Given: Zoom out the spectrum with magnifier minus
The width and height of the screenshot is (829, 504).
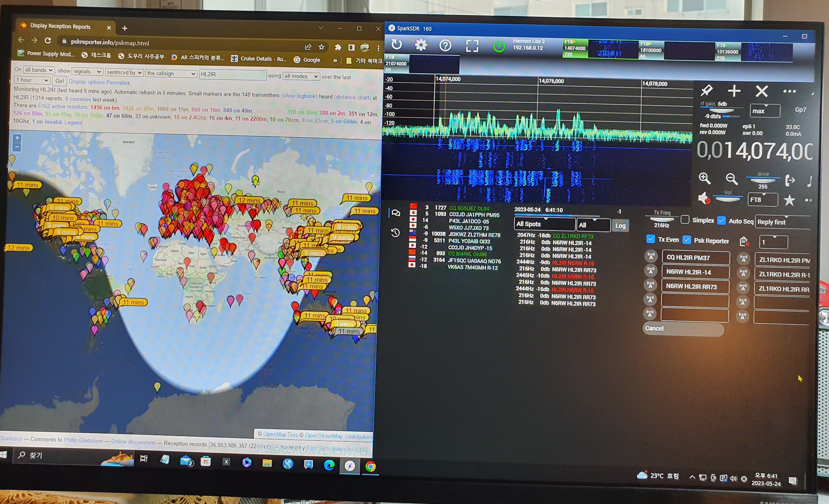Looking at the screenshot, I should 731,179.
